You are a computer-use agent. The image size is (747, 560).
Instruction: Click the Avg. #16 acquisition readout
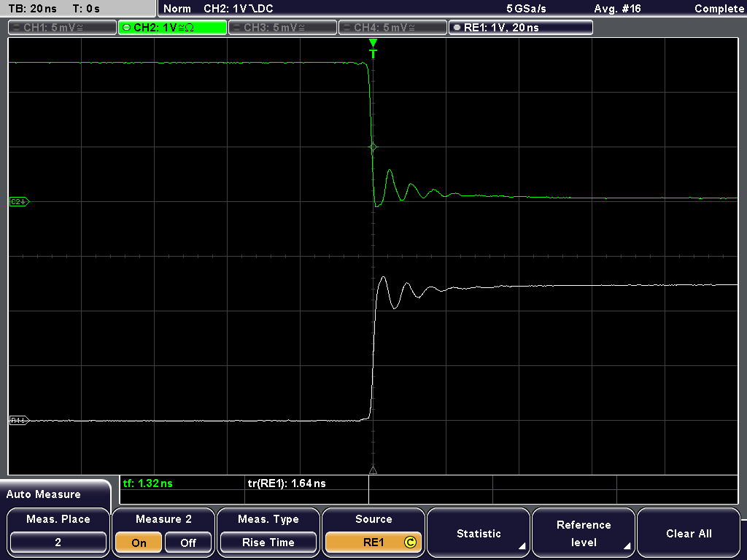click(x=617, y=9)
